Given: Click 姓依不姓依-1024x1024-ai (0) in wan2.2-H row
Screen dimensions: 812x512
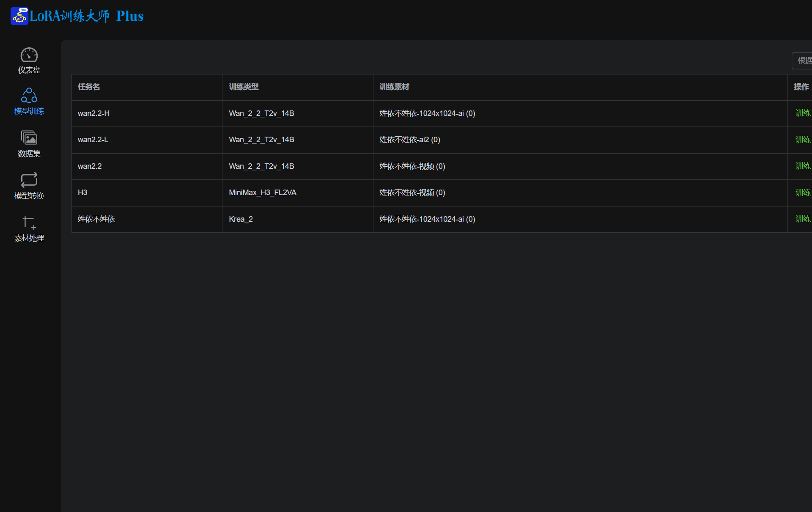Looking at the screenshot, I should pos(427,113).
